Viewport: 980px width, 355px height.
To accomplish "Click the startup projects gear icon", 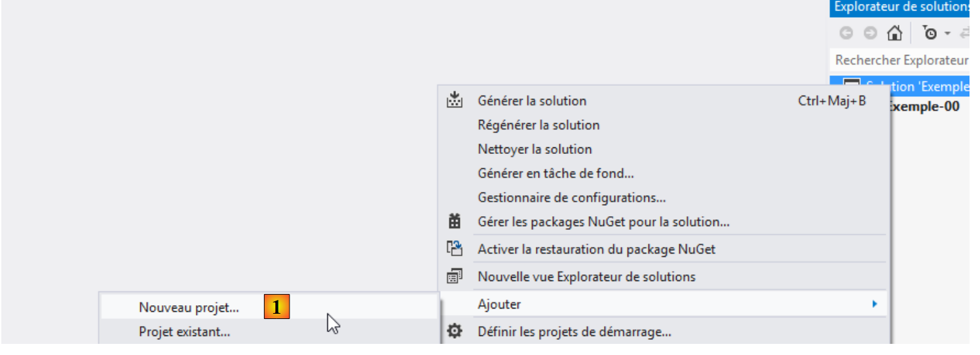I will point(455,331).
